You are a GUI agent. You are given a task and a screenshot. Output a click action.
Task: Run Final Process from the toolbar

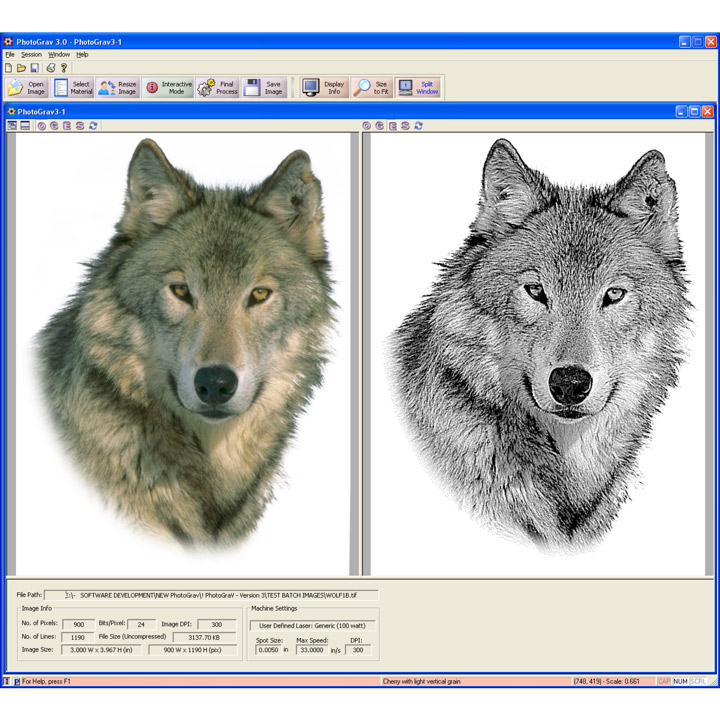tap(217, 88)
